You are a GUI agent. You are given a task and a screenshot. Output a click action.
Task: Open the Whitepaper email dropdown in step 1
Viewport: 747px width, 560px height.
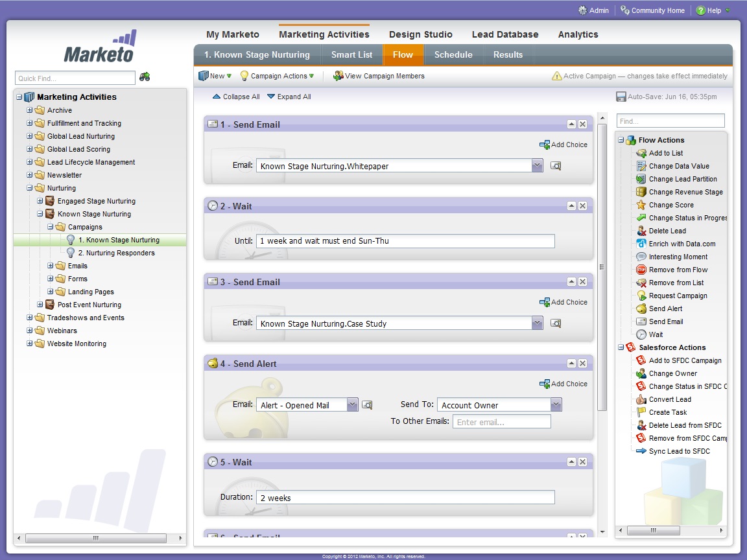[537, 166]
